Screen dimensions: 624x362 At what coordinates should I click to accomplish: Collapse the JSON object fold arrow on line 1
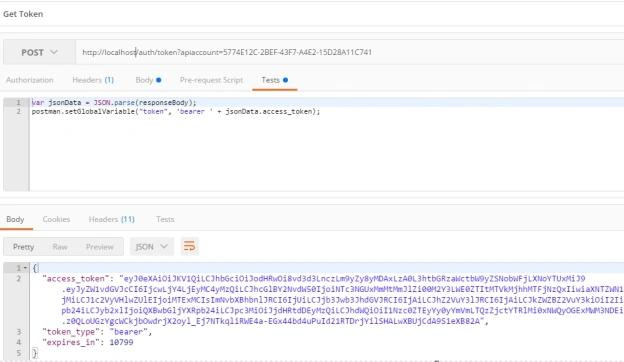point(25,268)
